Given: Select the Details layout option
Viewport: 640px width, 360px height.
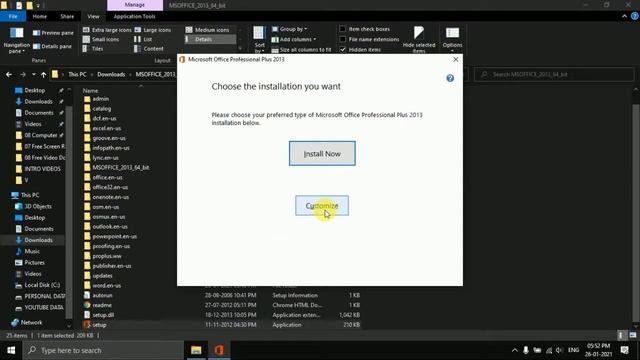Looking at the screenshot, I should tap(210, 39).
